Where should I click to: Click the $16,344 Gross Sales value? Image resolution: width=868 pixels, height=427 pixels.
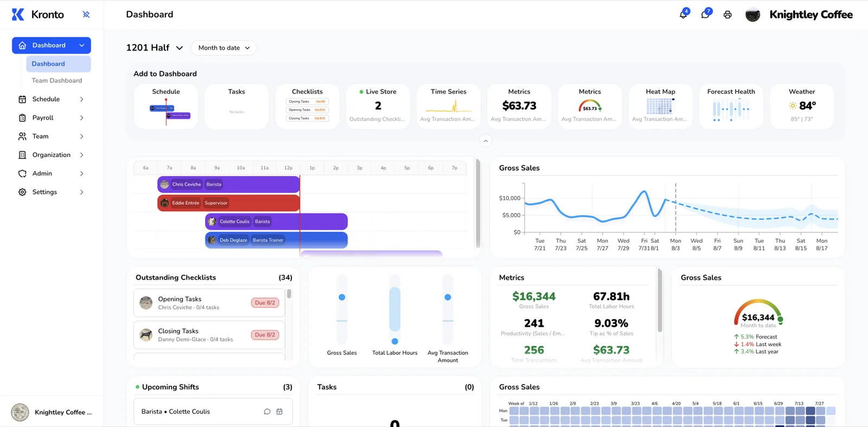coord(534,296)
